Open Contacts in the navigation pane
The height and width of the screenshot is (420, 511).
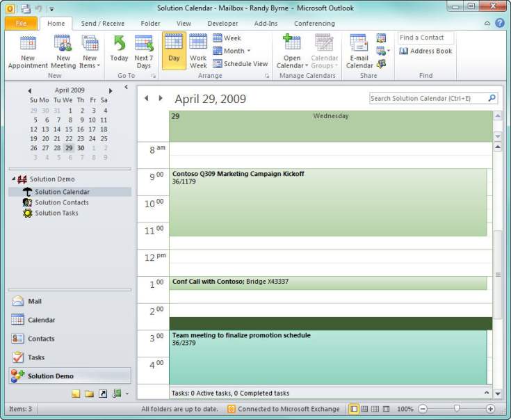click(x=70, y=339)
